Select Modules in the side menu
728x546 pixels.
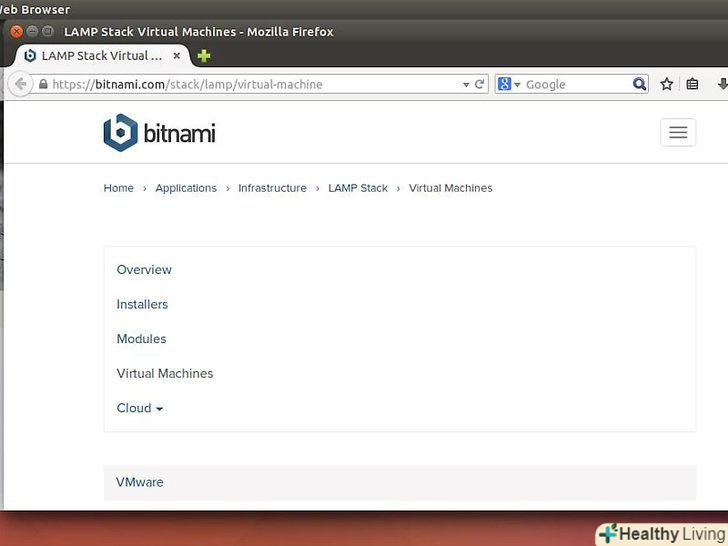[141, 339]
